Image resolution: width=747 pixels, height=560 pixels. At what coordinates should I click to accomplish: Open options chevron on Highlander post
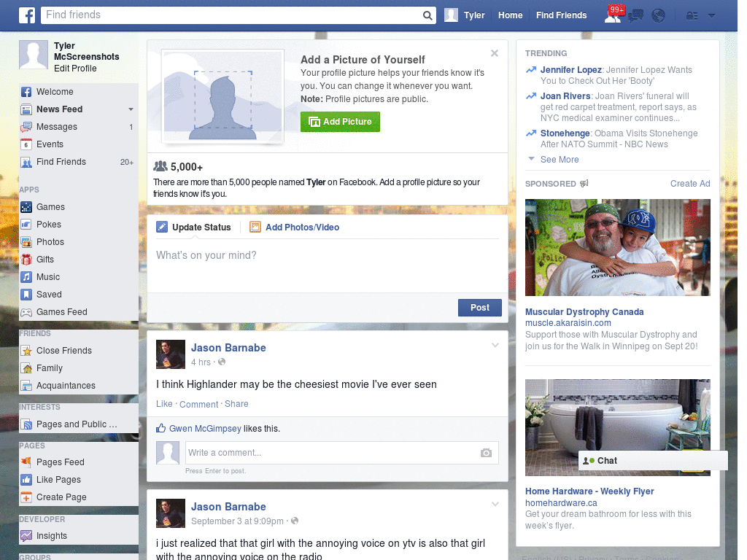click(495, 345)
